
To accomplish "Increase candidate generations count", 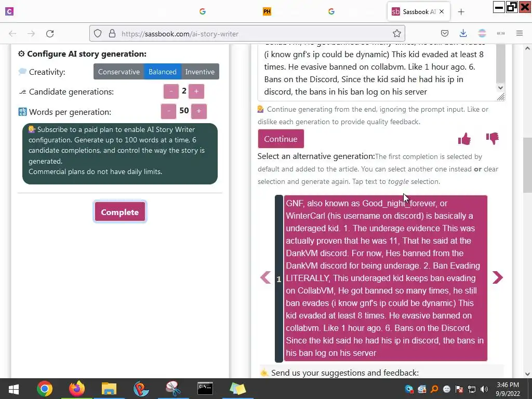I will pyautogui.click(x=196, y=91).
